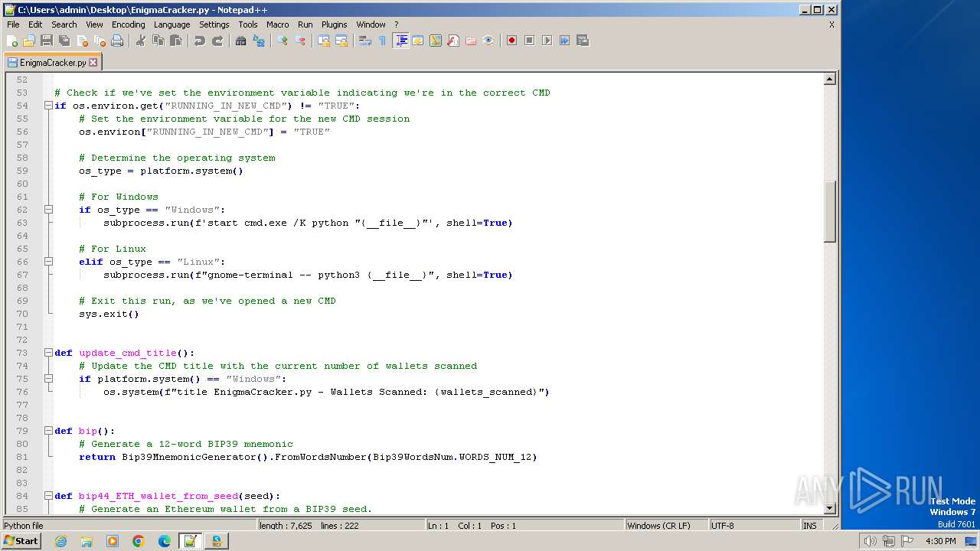Undo the last action via toolbar
The width and height of the screenshot is (980, 551).
[x=200, y=41]
